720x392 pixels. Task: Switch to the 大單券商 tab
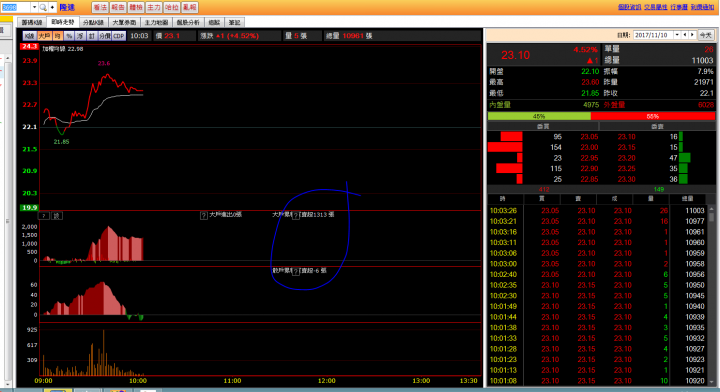click(124, 22)
